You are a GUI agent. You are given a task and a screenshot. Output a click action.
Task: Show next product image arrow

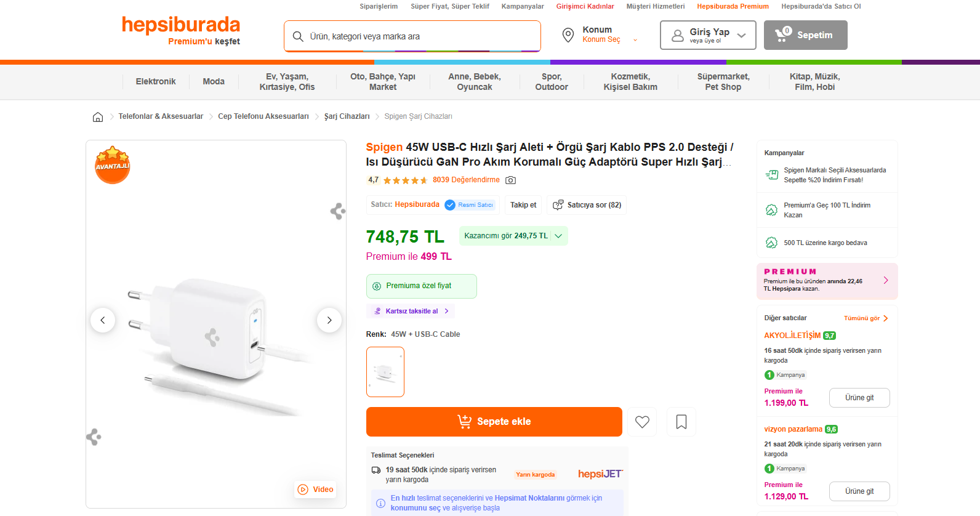pyautogui.click(x=329, y=320)
